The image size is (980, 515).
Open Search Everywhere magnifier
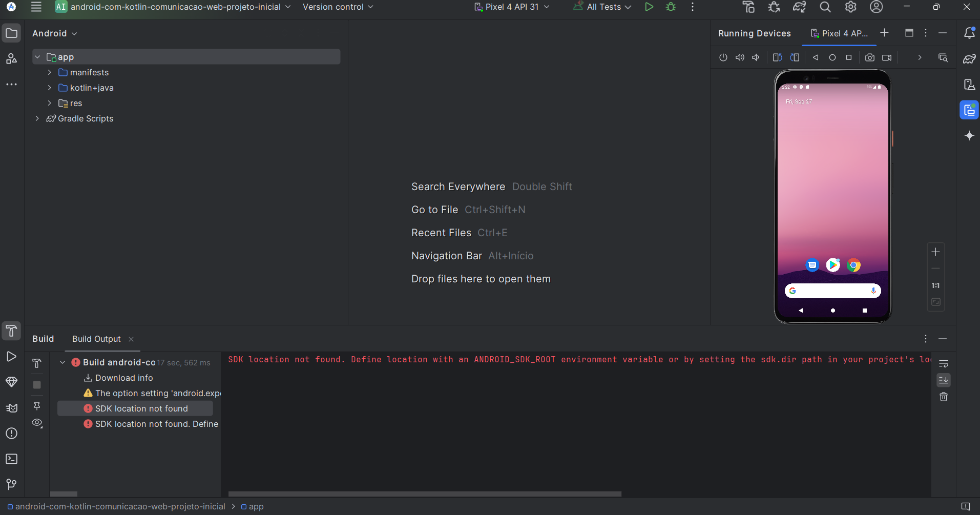pos(825,7)
